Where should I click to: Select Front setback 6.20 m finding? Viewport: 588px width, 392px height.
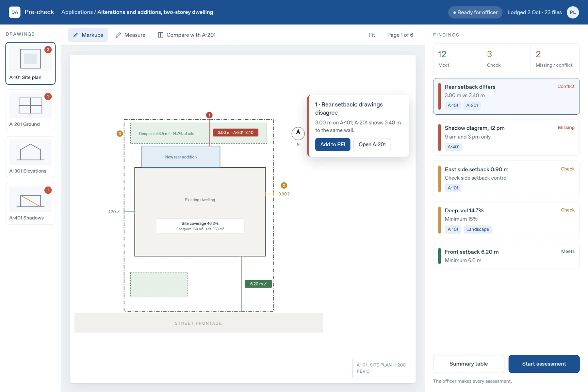[506, 256]
